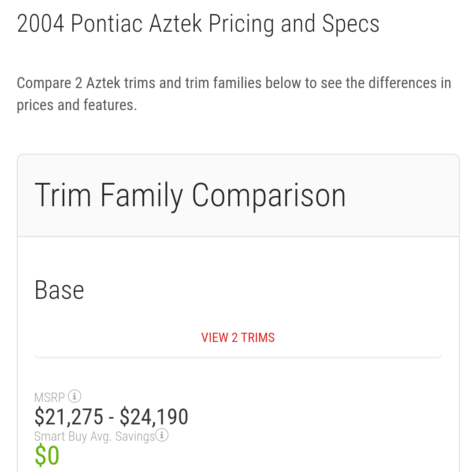Select the Base trim family heading
The height and width of the screenshot is (472, 476).
pyautogui.click(x=59, y=290)
